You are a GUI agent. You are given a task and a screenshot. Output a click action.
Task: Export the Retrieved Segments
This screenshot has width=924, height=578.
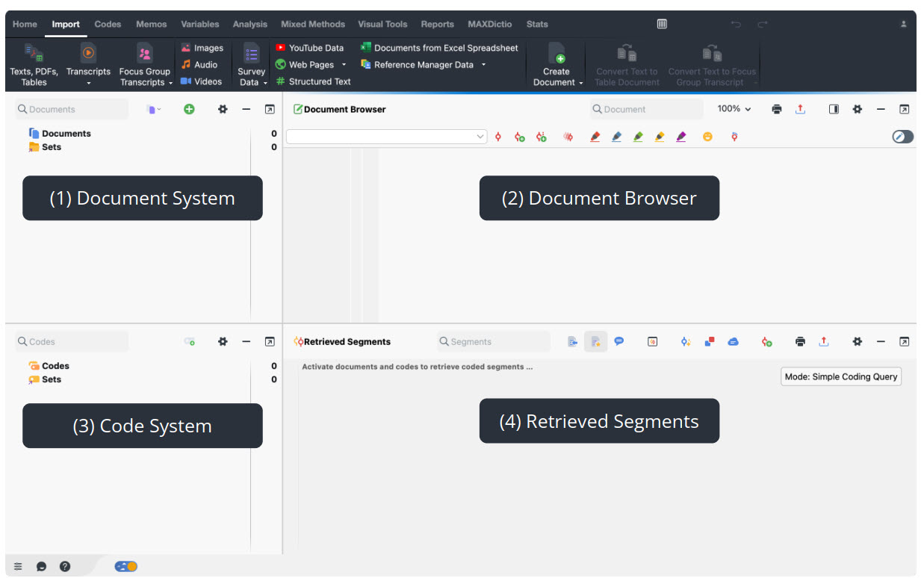pyautogui.click(x=823, y=342)
